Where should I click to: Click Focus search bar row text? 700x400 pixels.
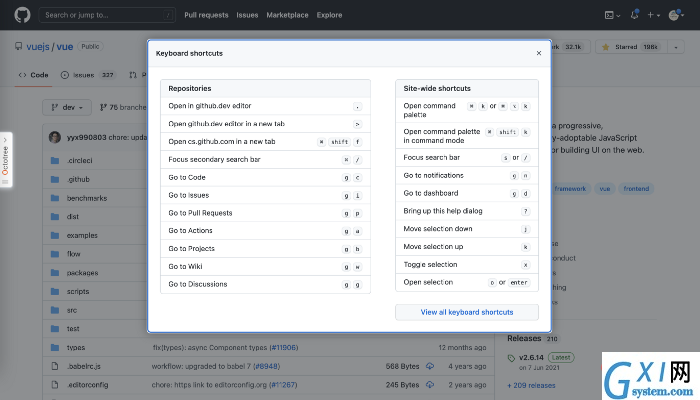[x=432, y=158]
